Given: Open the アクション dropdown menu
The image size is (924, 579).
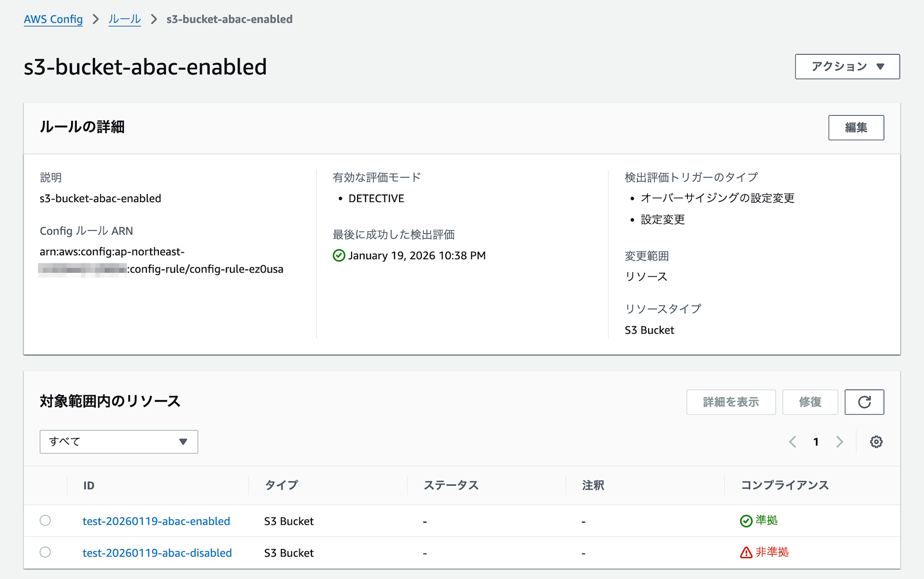Looking at the screenshot, I should pyautogui.click(x=847, y=67).
